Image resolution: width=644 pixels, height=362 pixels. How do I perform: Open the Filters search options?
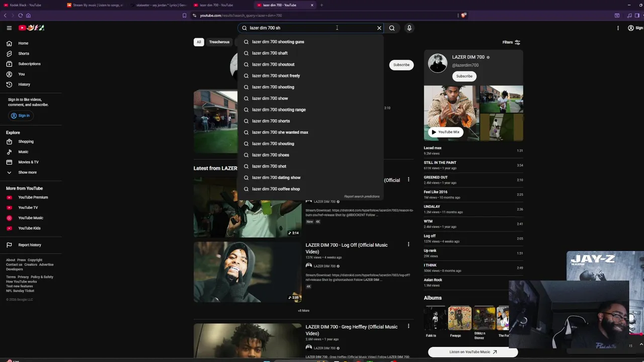[511, 42]
